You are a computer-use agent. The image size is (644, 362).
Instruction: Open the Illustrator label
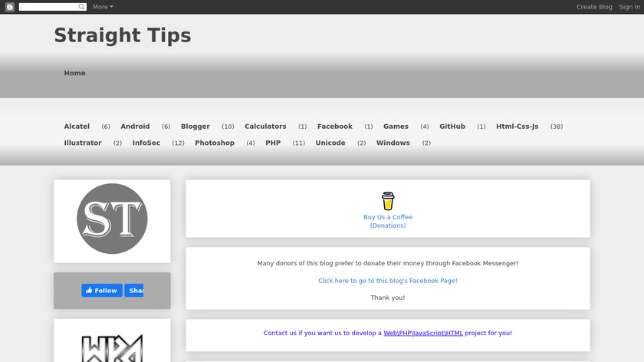click(x=83, y=143)
